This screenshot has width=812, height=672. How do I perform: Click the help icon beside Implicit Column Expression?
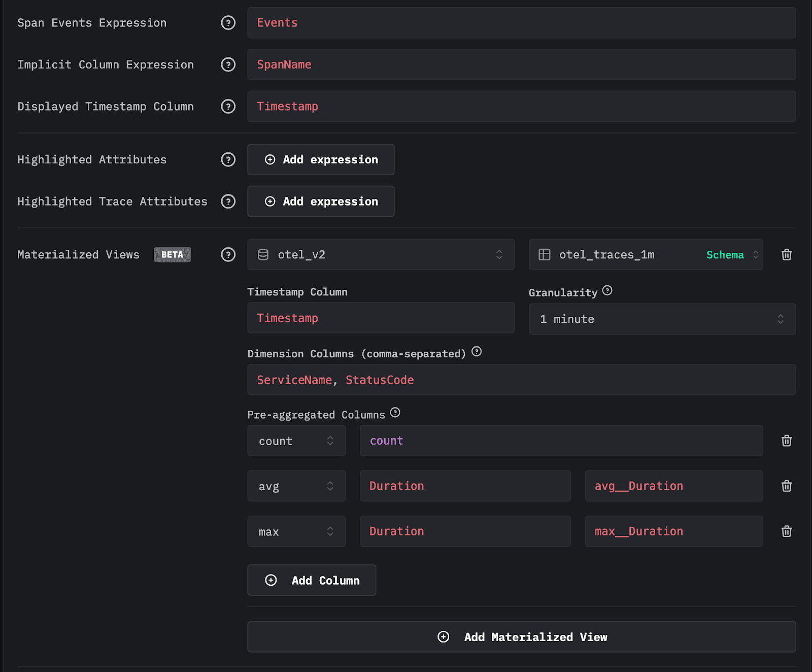[228, 64]
